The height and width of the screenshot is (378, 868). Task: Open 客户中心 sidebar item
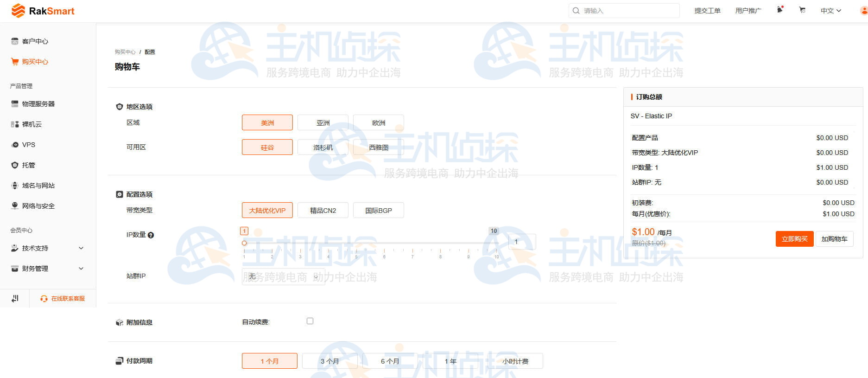[x=35, y=41]
